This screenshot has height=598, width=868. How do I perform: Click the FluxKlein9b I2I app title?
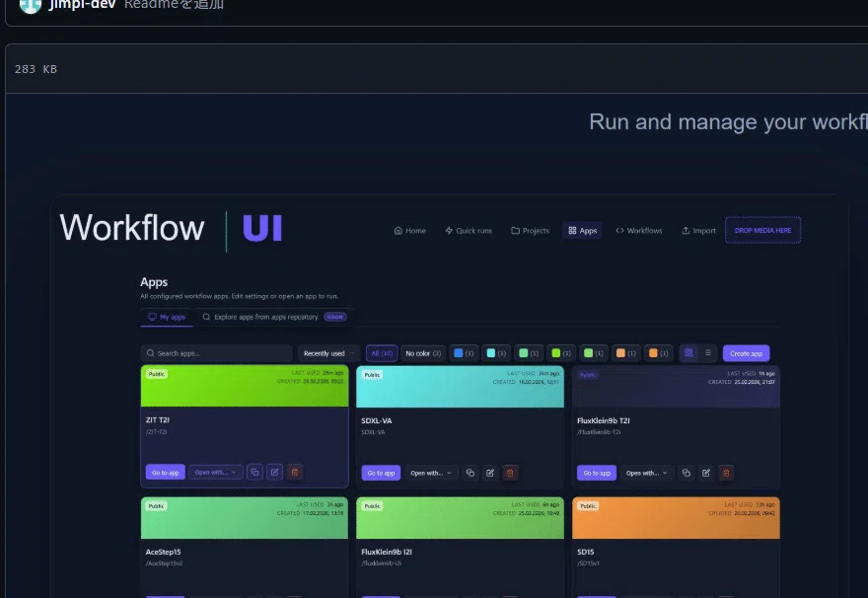[387, 552]
